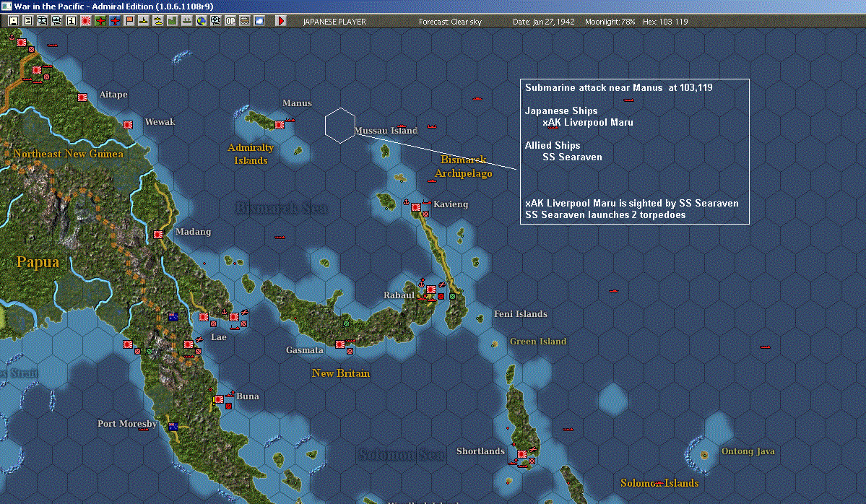Select the Australian flag marker west of Lae
The image size is (866, 504).
tap(173, 317)
